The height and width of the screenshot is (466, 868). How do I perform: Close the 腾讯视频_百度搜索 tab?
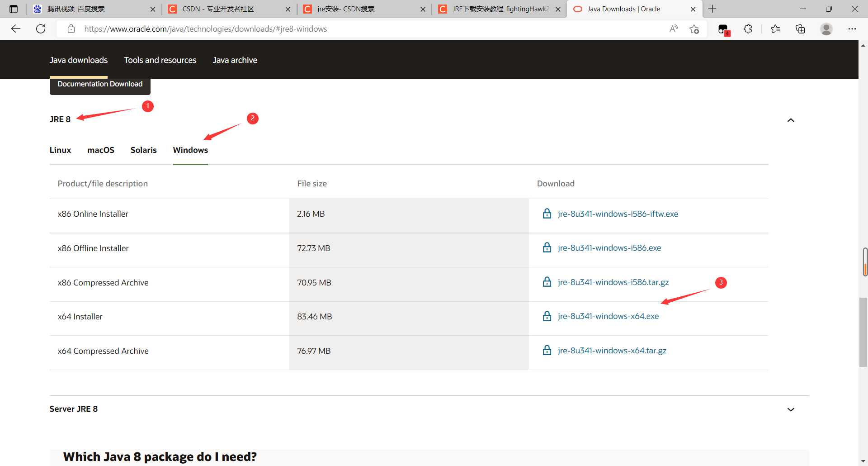coord(153,9)
